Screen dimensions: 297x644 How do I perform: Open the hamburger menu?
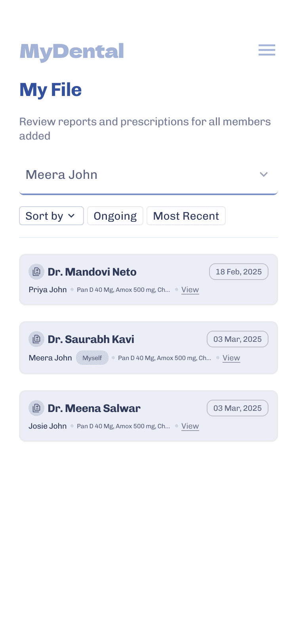pyautogui.click(x=267, y=50)
